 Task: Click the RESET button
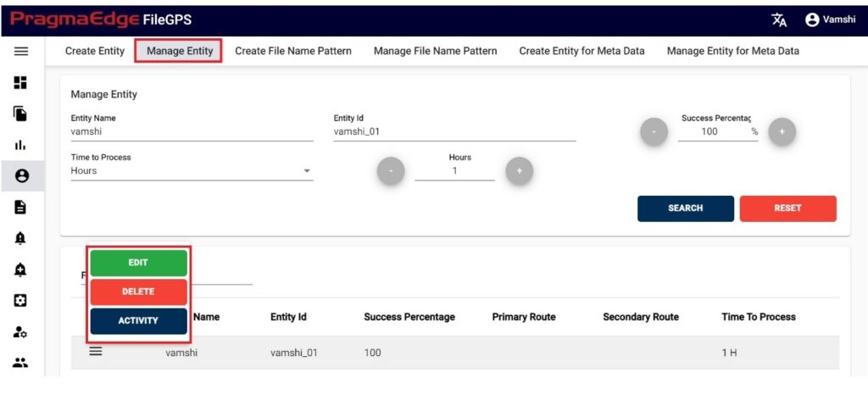point(787,209)
